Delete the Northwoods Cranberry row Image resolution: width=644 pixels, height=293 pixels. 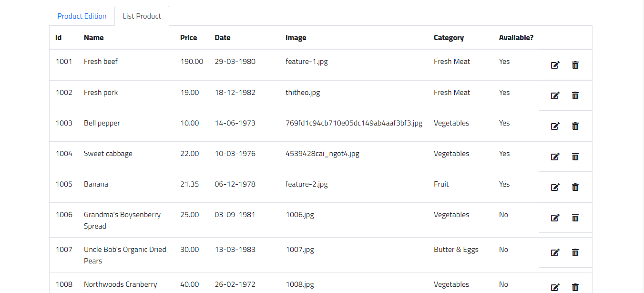[575, 287]
